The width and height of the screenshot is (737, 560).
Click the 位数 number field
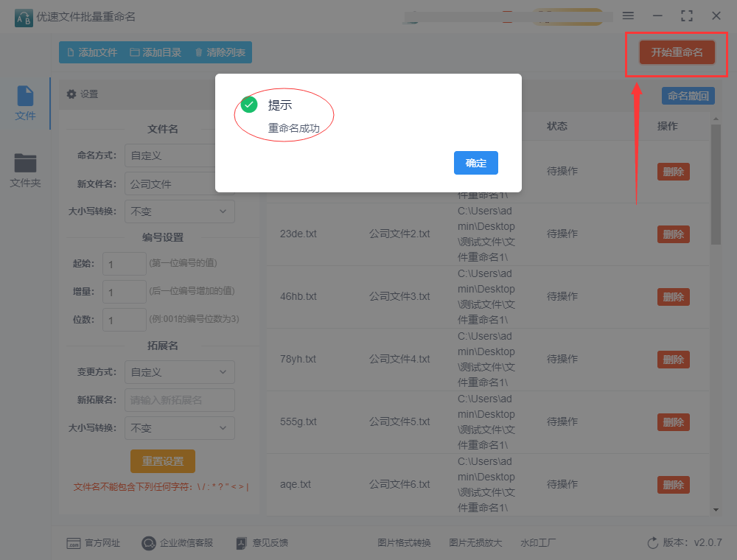(x=125, y=320)
